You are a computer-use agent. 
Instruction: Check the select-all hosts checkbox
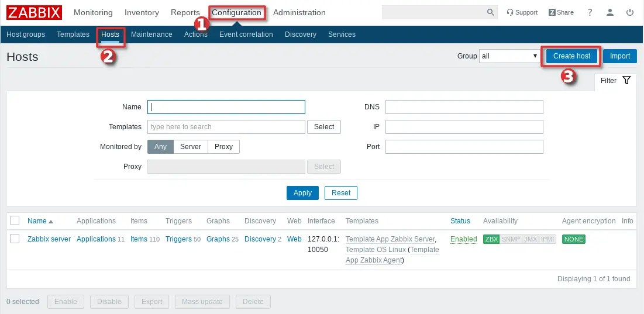[x=15, y=221]
